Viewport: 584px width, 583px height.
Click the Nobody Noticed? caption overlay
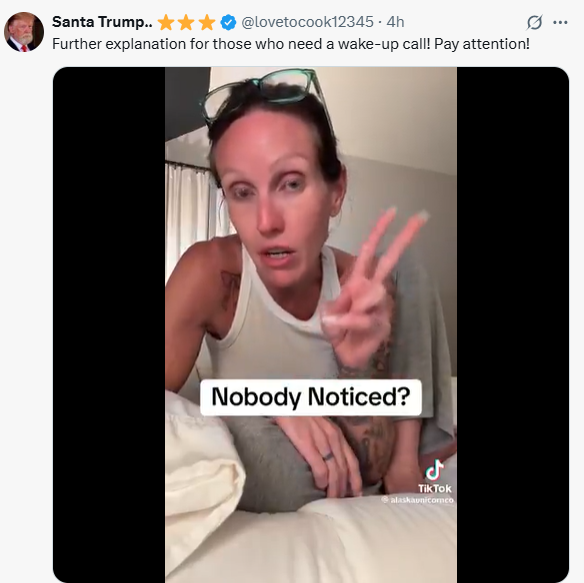(311, 397)
